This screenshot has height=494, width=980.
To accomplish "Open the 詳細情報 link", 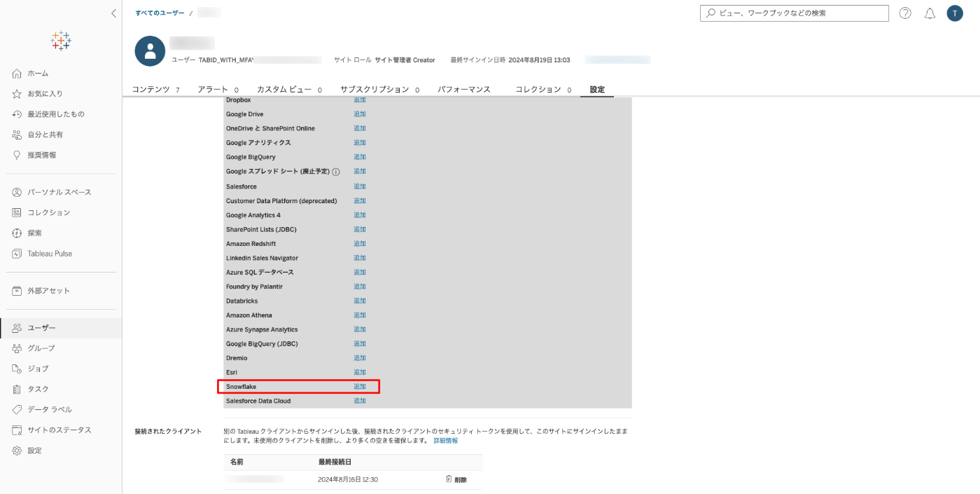I will click(x=446, y=441).
